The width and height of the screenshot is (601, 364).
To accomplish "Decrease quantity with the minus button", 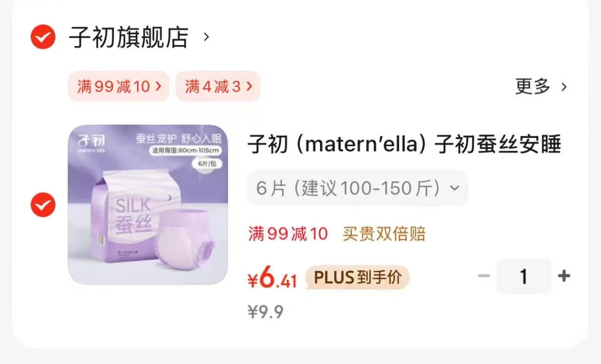I will click(x=484, y=276).
